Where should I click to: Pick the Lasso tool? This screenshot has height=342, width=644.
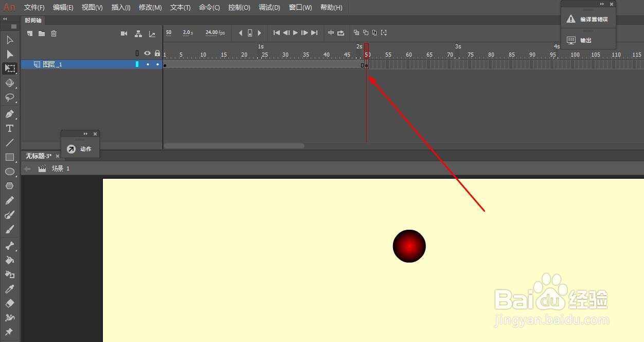pyautogui.click(x=9, y=98)
